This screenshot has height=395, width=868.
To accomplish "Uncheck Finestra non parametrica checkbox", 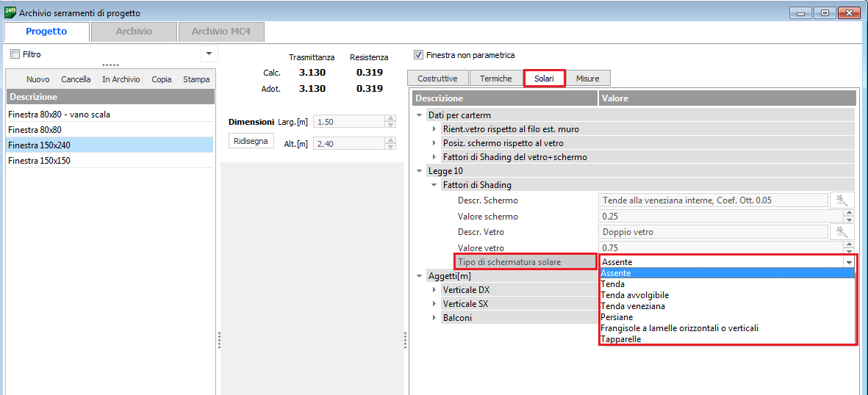I will 419,55.
